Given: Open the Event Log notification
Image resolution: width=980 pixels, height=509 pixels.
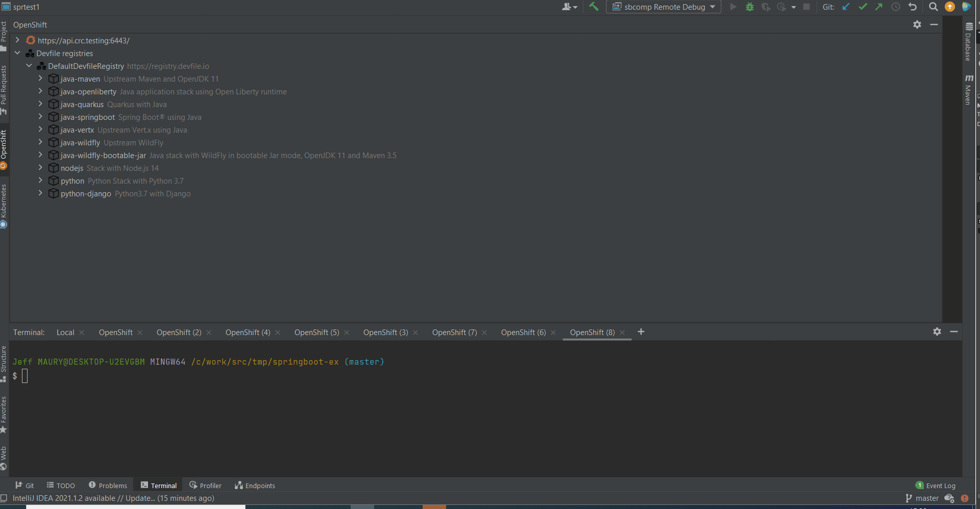Looking at the screenshot, I should click(x=936, y=486).
